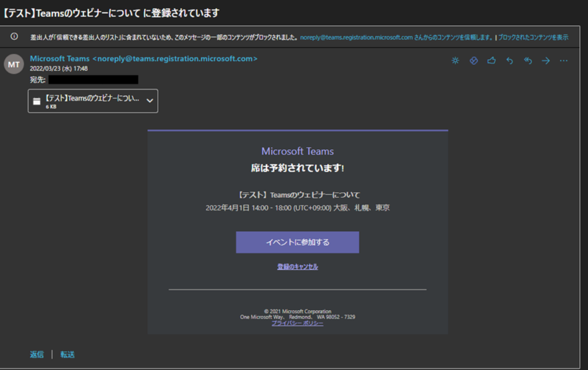This screenshot has width=588, height=370.
Task: Click ブロックされたコンテンツを表示 link
Action: 533,37
